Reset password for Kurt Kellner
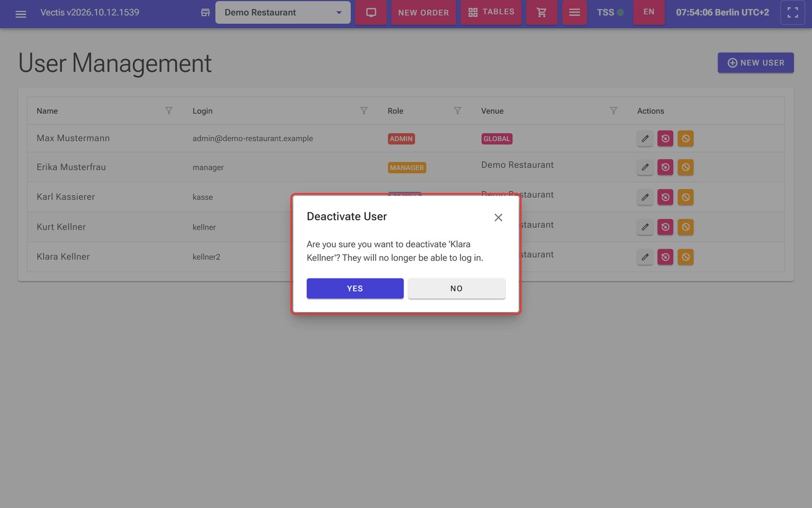812x508 pixels. 665,227
